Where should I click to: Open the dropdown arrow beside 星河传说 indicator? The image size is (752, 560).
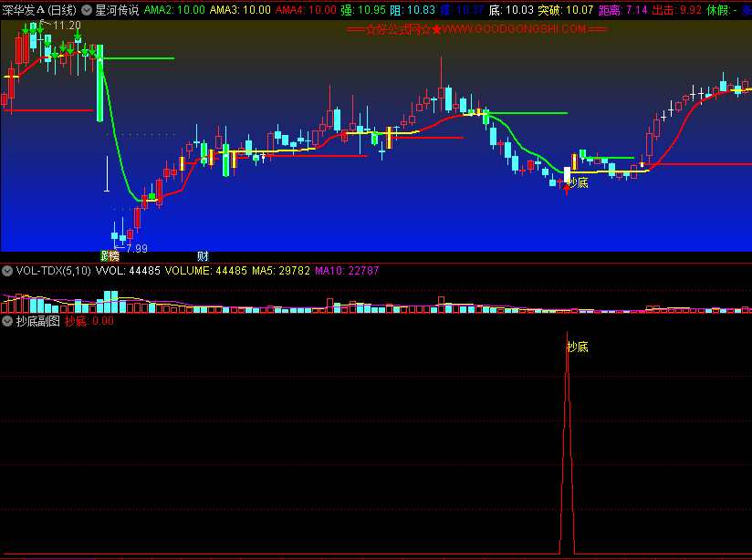pos(87,10)
